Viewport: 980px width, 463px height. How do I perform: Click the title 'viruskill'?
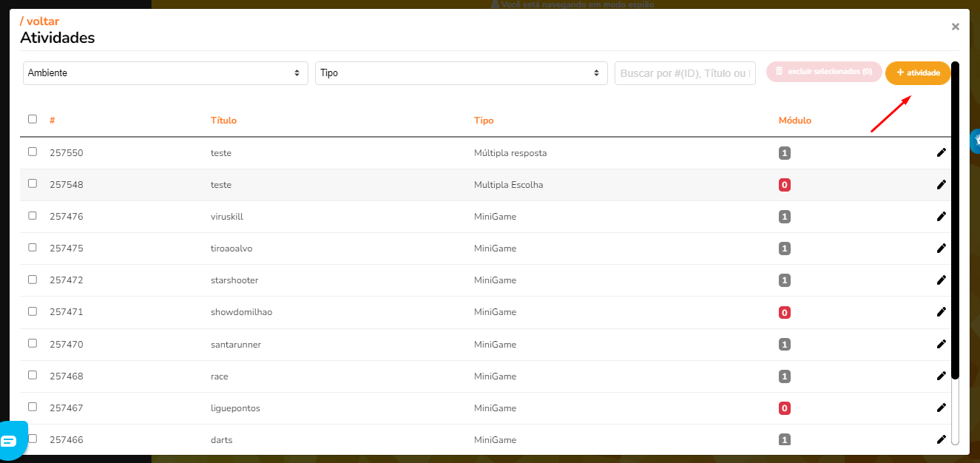click(x=227, y=217)
